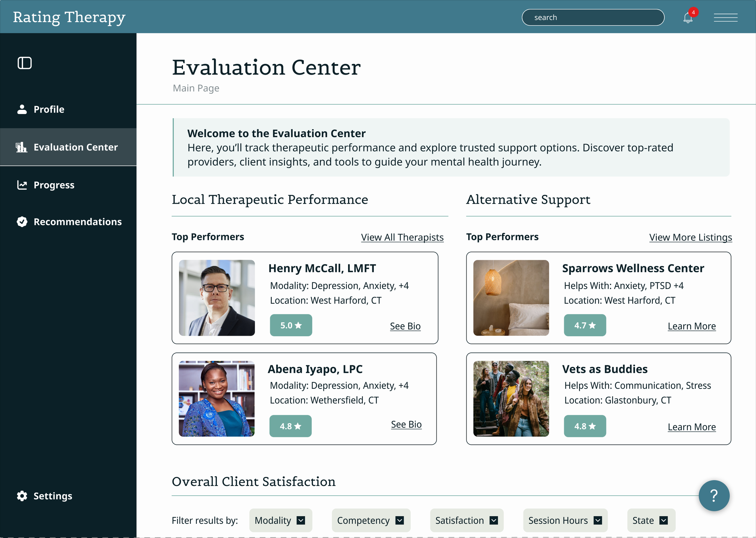Screen dimensions: 756x538
Task: Select Evaluation Center in the sidebar
Action: click(x=76, y=147)
